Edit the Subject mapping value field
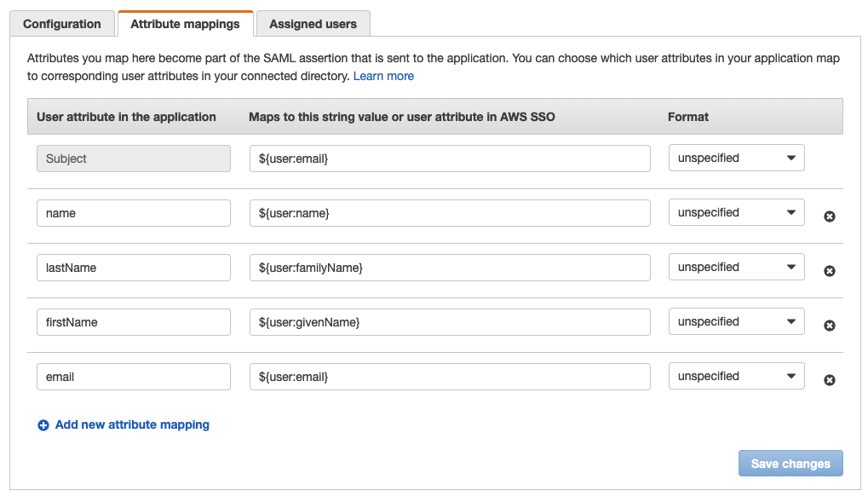868x502 pixels. click(450, 159)
